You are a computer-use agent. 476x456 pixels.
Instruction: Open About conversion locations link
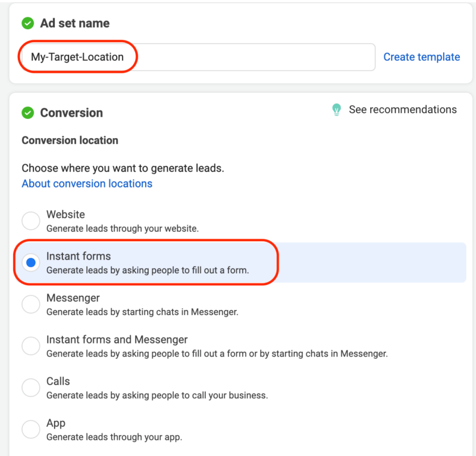click(87, 183)
